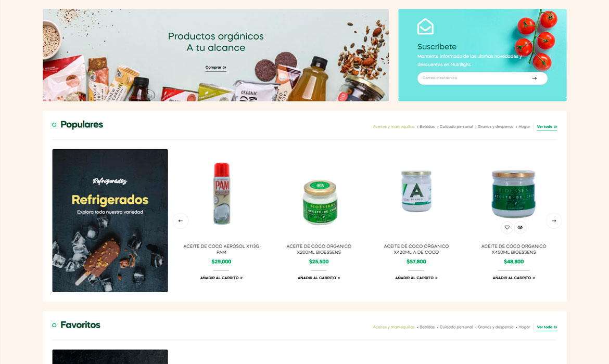This screenshot has height=364, width=609.
Task: Submit the subscription email arrow button
Action: (535, 78)
